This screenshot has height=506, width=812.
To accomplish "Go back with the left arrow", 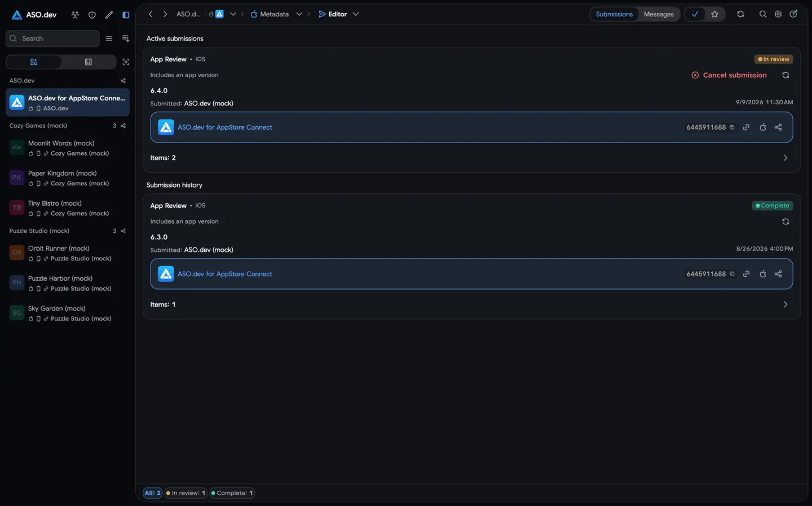I will tap(151, 14).
